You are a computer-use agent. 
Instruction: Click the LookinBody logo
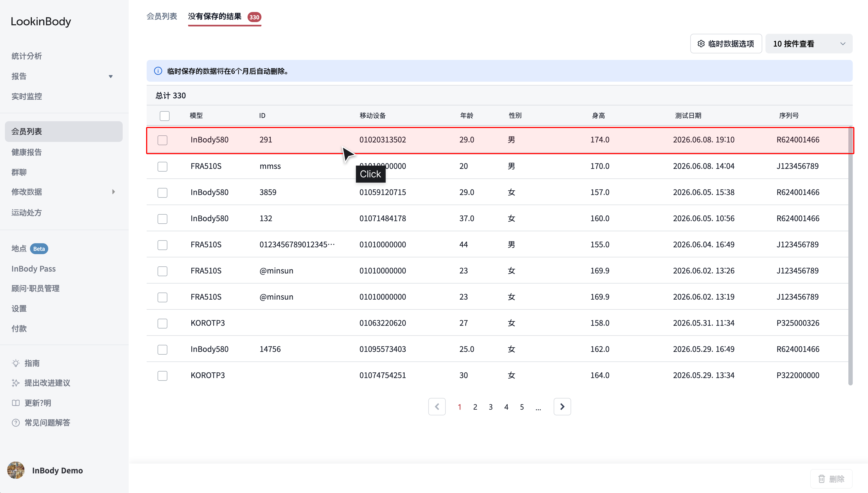[41, 21]
